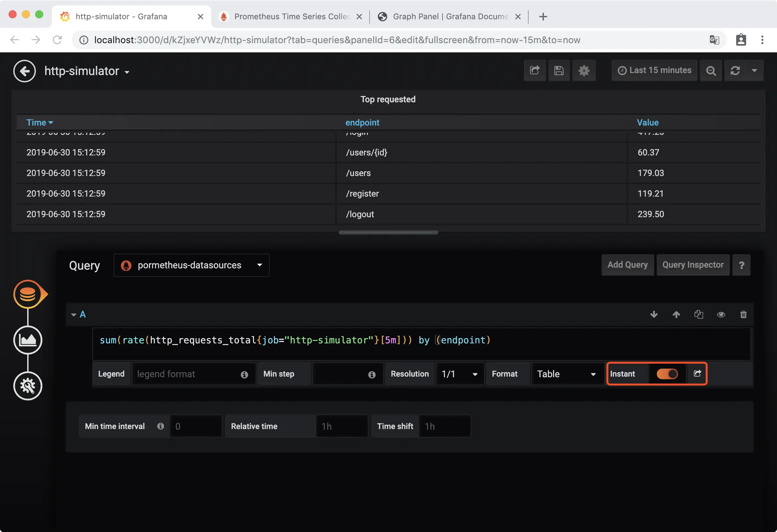Select value 239.50 cell
Viewport: 777px width, 532px height.
point(694,214)
